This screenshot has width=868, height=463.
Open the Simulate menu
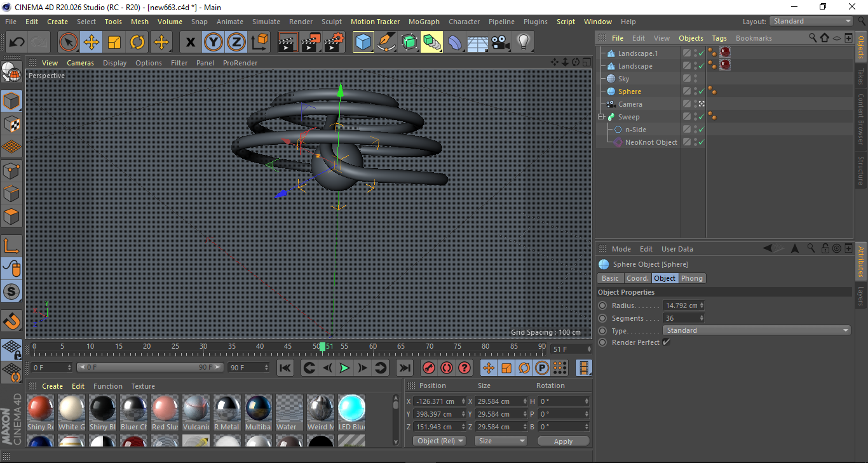(266, 22)
